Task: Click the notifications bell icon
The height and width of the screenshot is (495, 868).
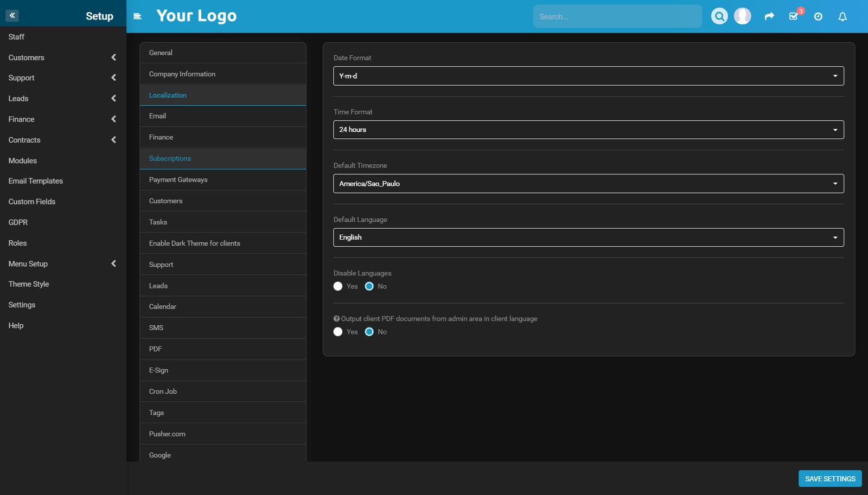Action: [x=842, y=16]
